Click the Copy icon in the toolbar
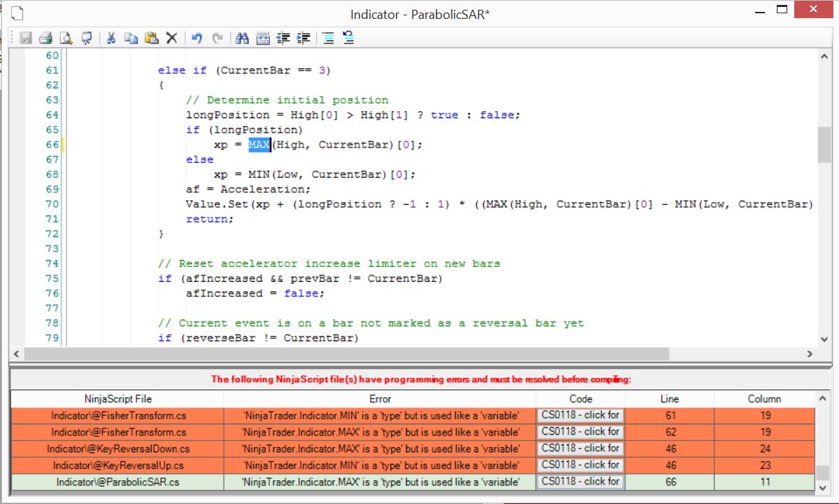Image resolution: width=839 pixels, height=504 pixels. tap(131, 38)
